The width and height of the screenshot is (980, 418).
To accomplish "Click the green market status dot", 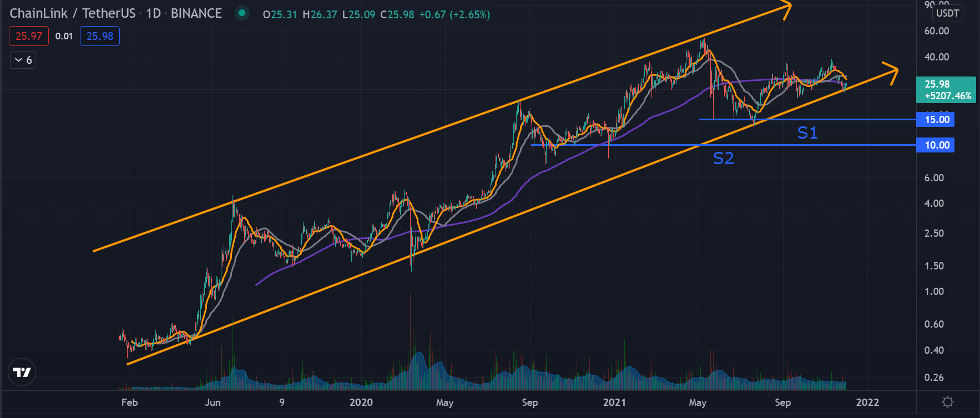I will click(x=242, y=13).
